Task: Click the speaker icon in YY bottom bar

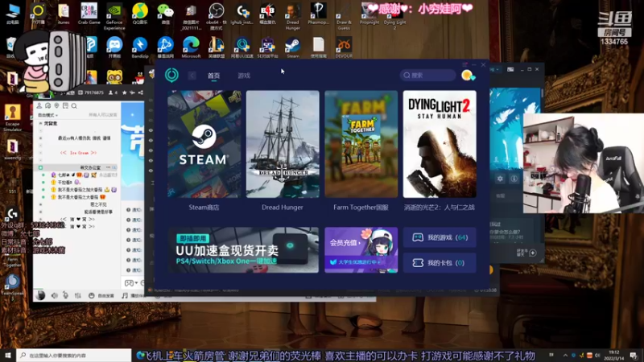Action: [x=54, y=295]
